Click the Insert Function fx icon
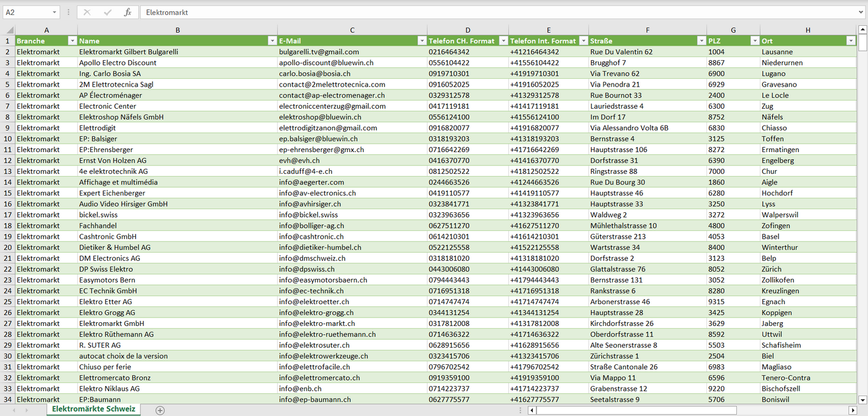 [x=127, y=12]
